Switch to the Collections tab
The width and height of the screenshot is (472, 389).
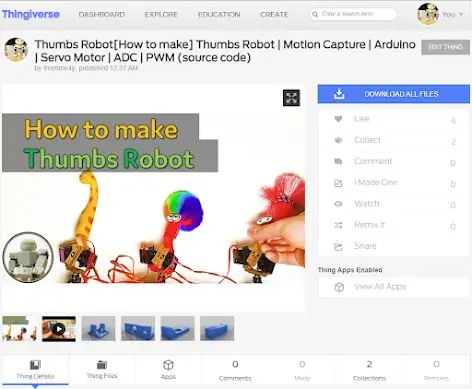[369, 371]
